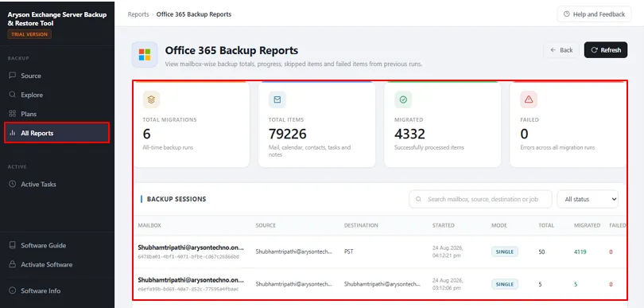Open the Plans grid icon in the sidebar

click(x=12, y=114)
